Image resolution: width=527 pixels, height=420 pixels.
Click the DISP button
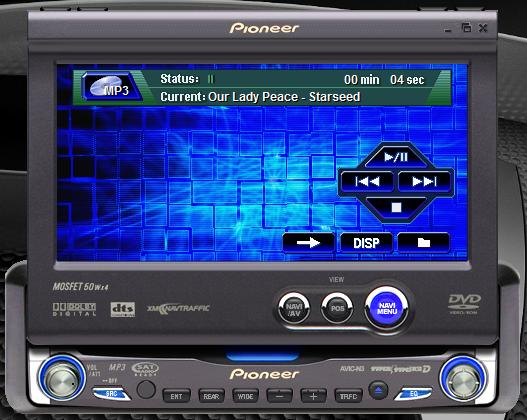[x=366, y=243]
